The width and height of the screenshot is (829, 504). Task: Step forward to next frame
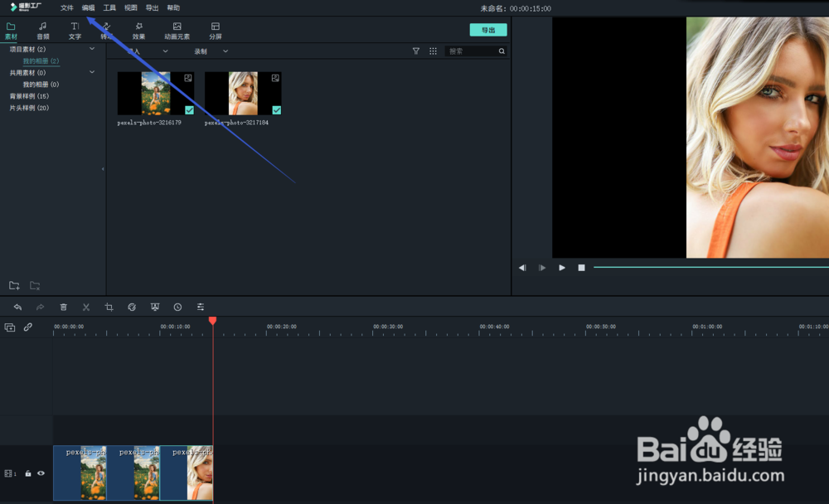(542, 268)
